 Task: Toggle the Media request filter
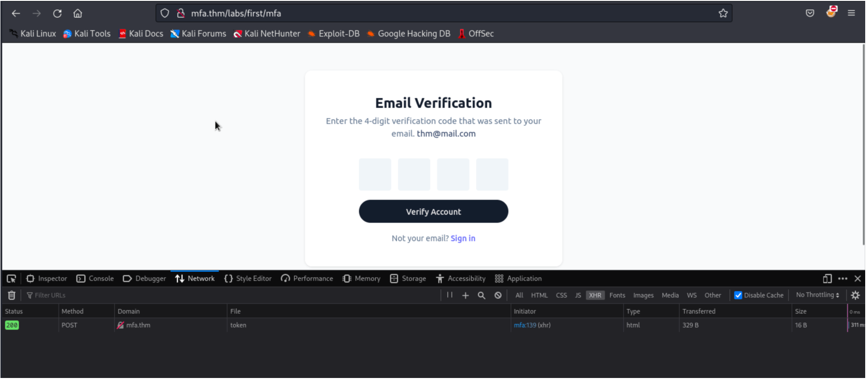click(670, 296)
